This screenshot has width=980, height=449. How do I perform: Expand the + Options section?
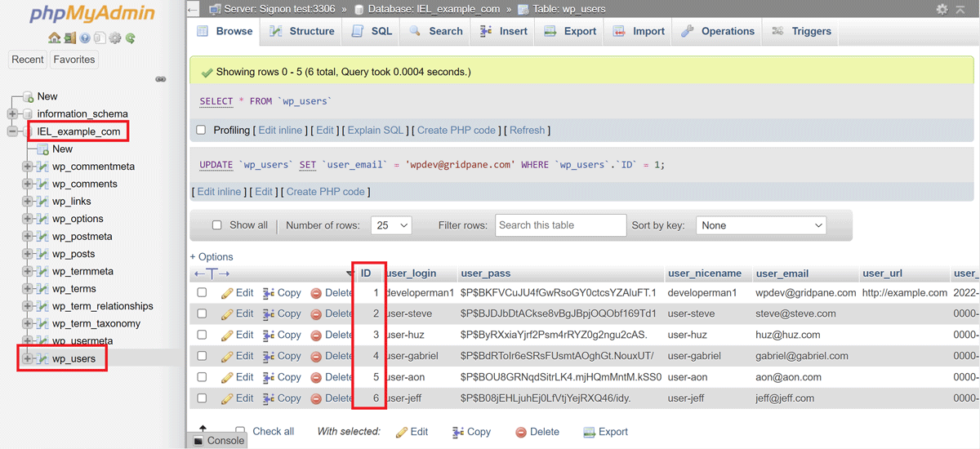tap(212, 256)
